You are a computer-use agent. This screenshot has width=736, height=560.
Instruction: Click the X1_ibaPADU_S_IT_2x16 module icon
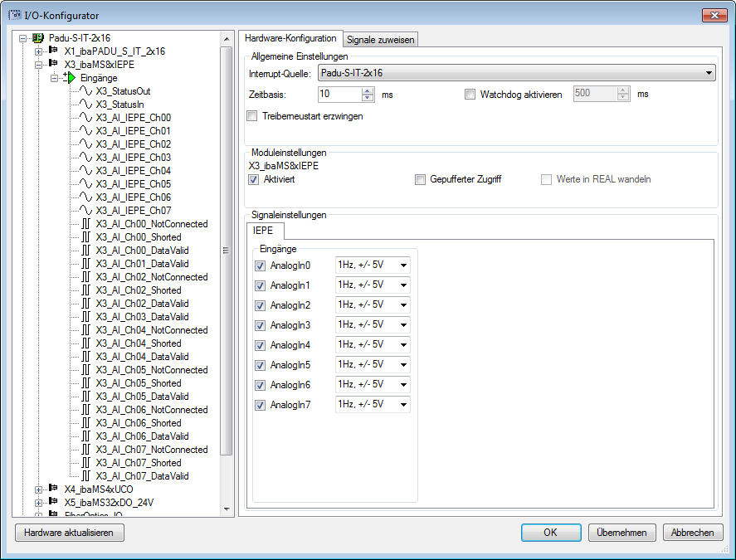tap(53, 51)
